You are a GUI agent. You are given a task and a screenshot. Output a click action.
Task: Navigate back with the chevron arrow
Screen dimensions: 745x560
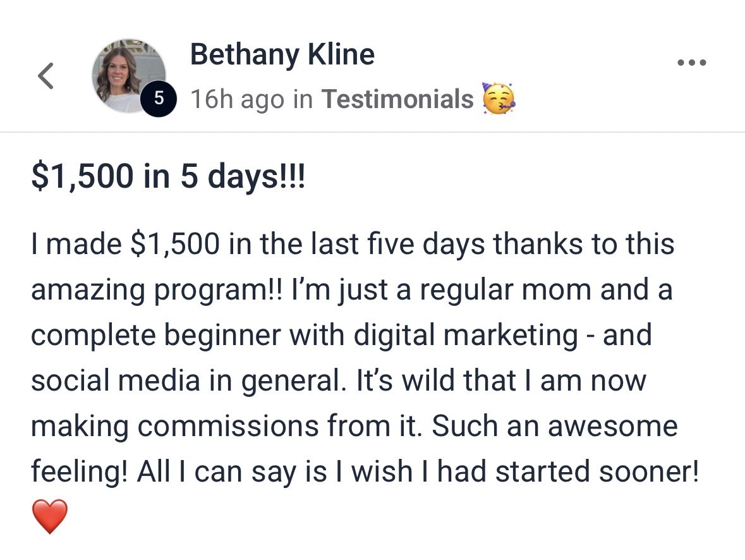45,75
